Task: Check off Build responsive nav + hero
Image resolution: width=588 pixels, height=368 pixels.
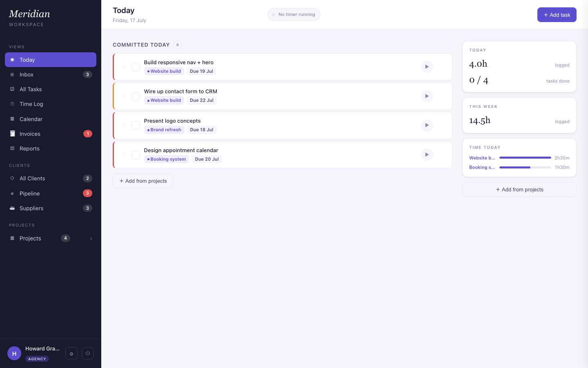Action: [136, 67]
